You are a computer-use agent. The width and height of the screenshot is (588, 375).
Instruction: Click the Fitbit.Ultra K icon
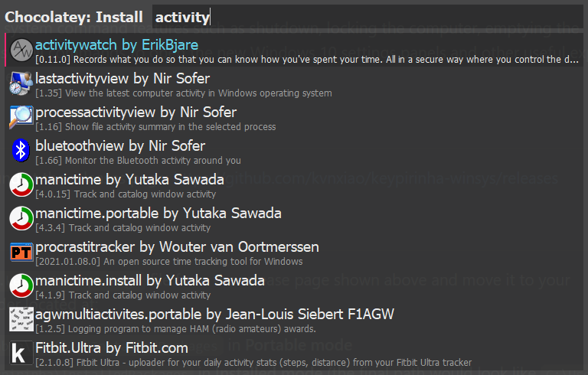pos(21,353)
